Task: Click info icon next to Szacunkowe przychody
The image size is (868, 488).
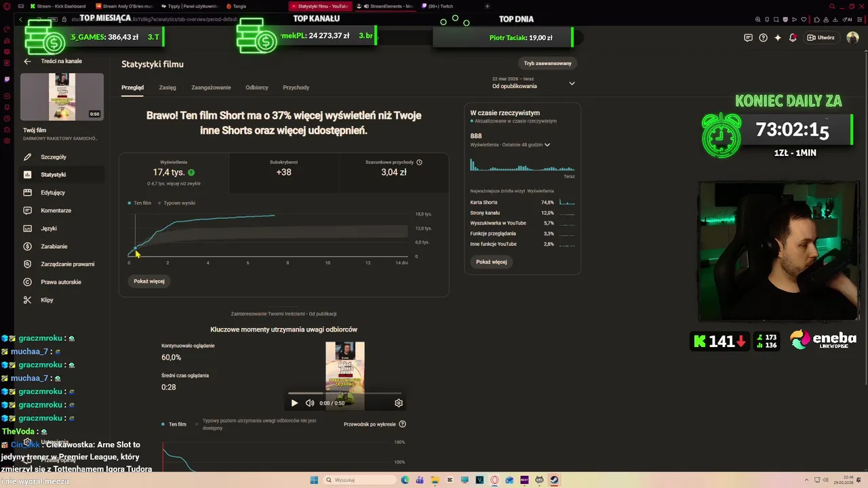Action: [x=419, y=162]
